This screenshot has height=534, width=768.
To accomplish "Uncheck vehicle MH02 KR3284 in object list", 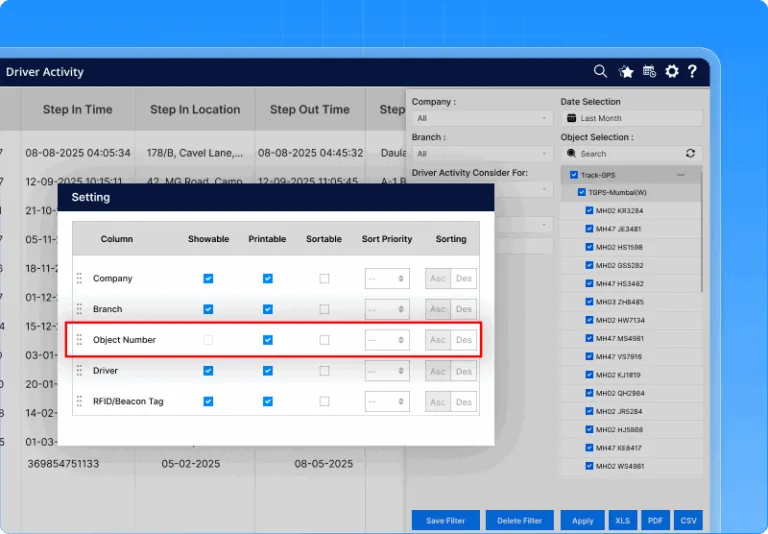I will [590, 211].
